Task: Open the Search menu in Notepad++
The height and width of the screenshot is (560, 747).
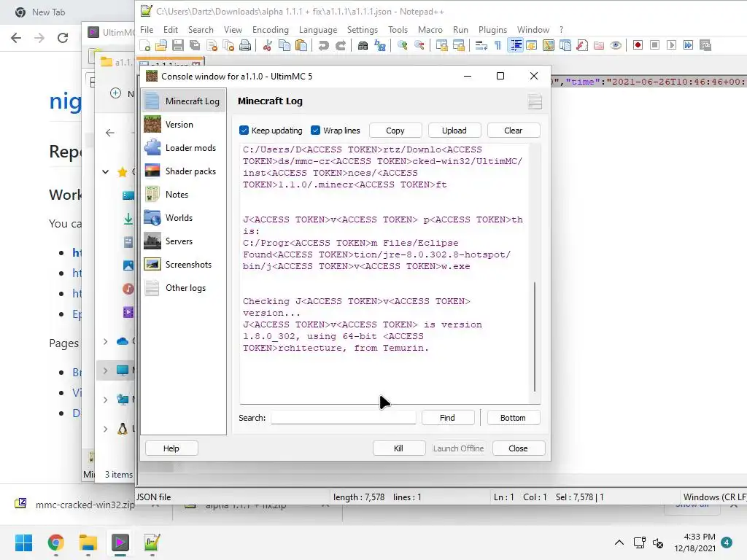Action: click(x=201, y=29)
